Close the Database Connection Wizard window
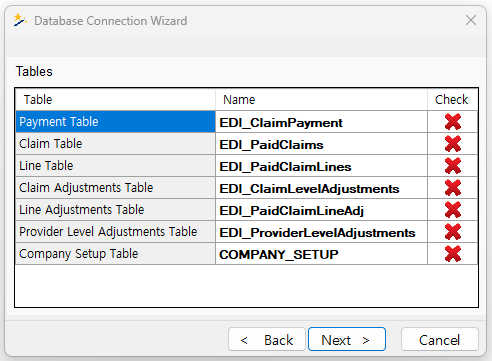This screenshot has width=492, height=361. (471, 20)
